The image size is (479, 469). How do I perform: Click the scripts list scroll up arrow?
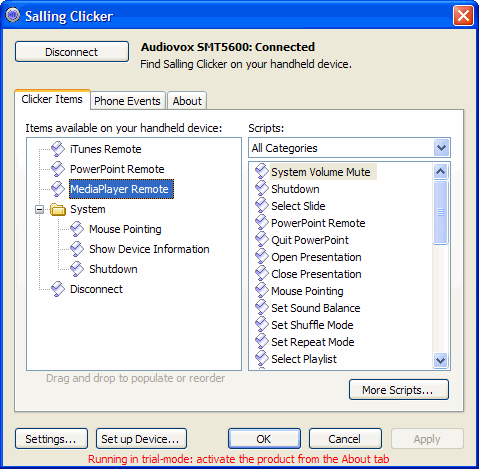click(x=441, y=172)
